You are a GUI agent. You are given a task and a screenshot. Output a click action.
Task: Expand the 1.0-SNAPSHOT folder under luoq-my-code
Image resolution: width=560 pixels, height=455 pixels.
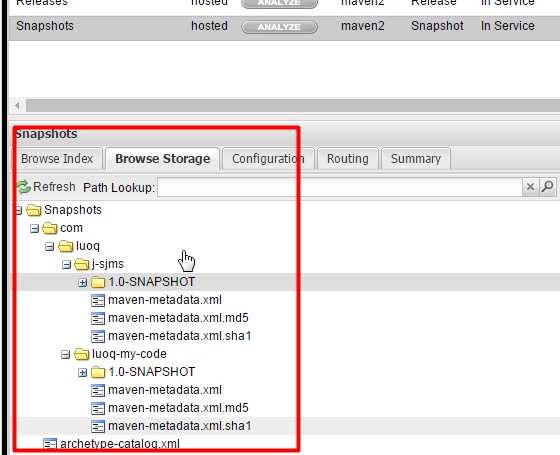click(x=82, y=372)
